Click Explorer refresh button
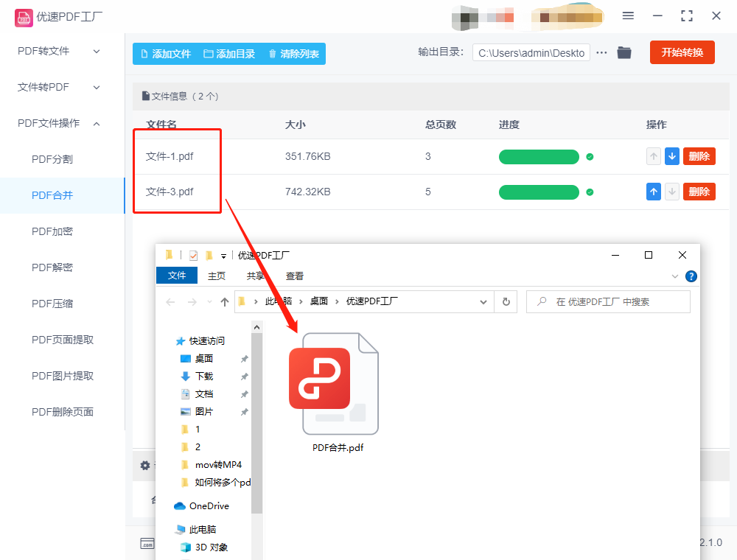This screenshot has height=560, width=737. (506, 301)
